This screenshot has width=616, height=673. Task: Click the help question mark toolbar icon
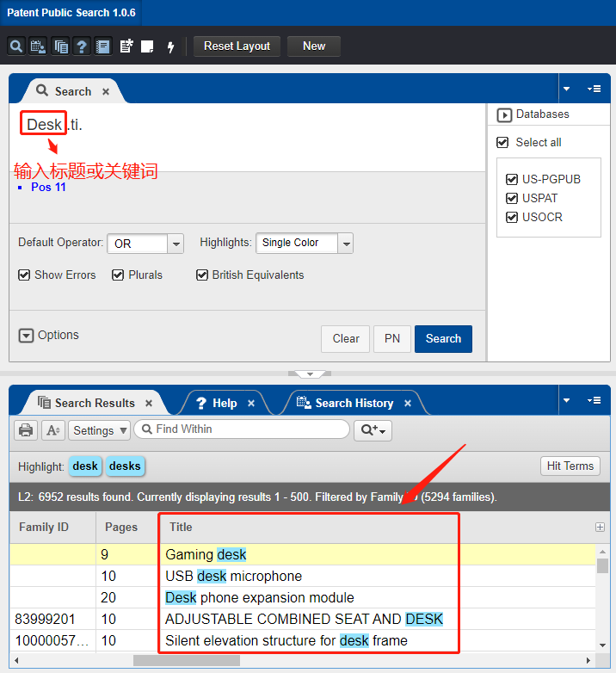pyautogui.click(x=82, y=46)
